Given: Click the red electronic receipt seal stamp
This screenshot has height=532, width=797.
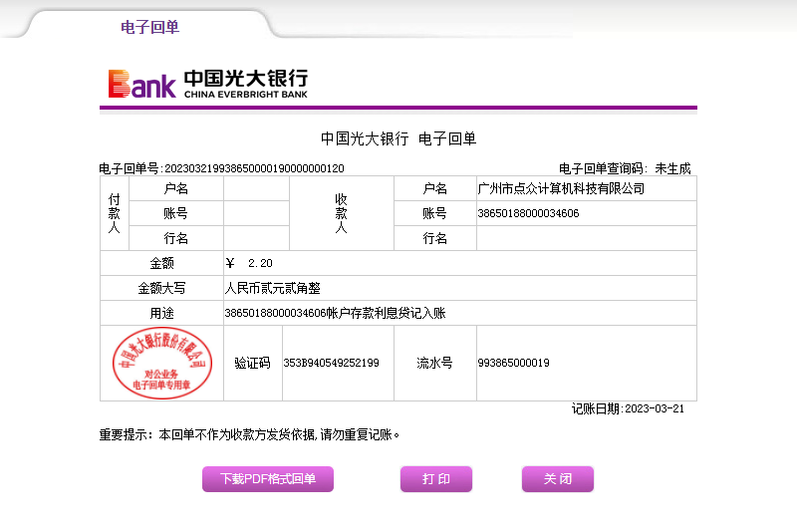Looking at the screenshot, I should click(161, 363).
